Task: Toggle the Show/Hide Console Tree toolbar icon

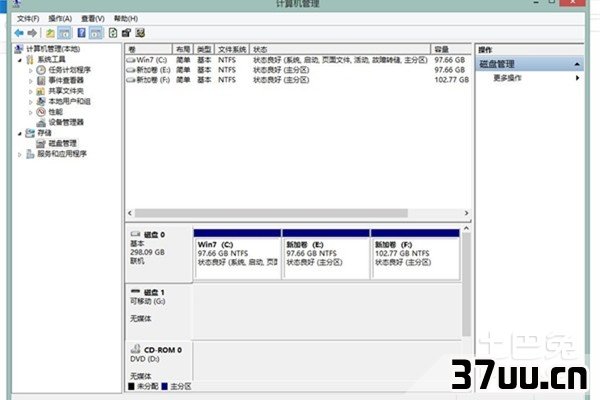Action: (x=64, y=33)
